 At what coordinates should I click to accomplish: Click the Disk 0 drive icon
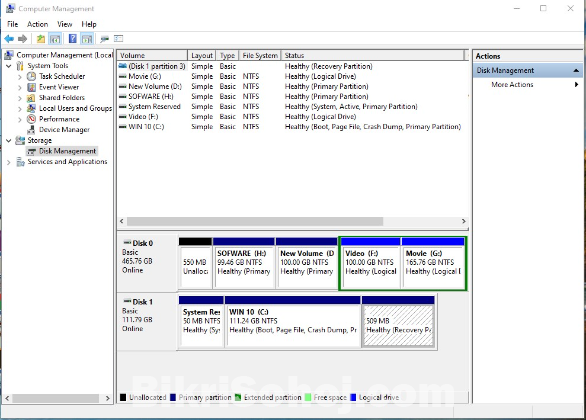point(127,243)
